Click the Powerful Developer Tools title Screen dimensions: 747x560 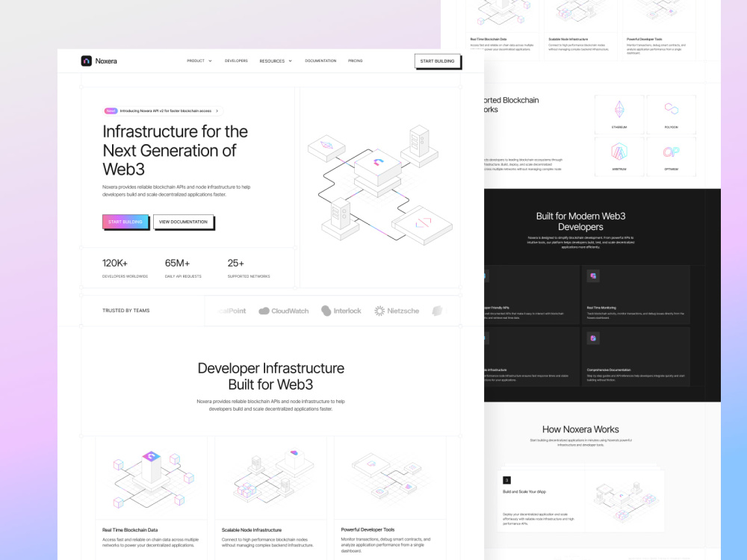tap(368, 529)
